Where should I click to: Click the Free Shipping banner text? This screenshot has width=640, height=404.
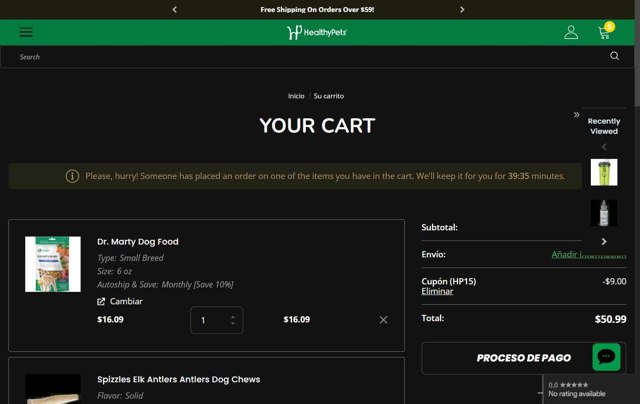pyautogui.click(x=317, y=9)
